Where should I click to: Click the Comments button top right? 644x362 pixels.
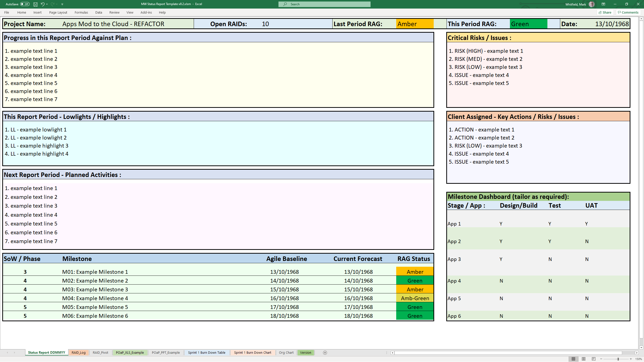tap(628, 12)
